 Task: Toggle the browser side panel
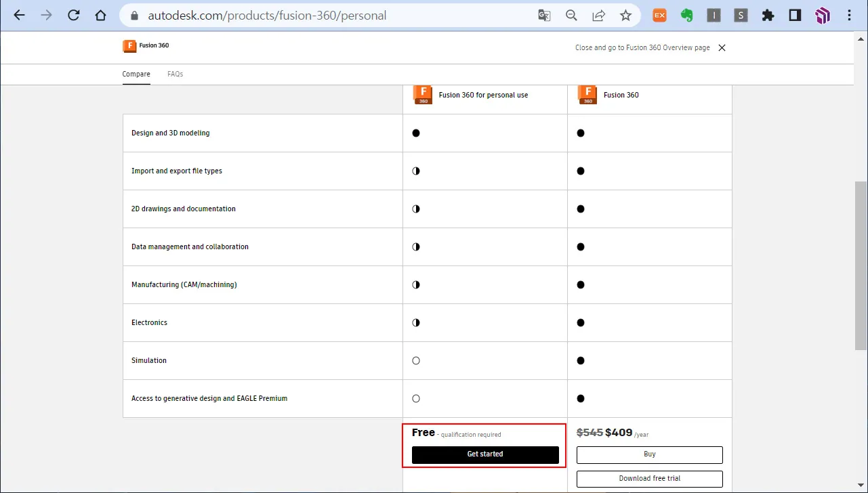pyautogui.click(x=795, y=15)
